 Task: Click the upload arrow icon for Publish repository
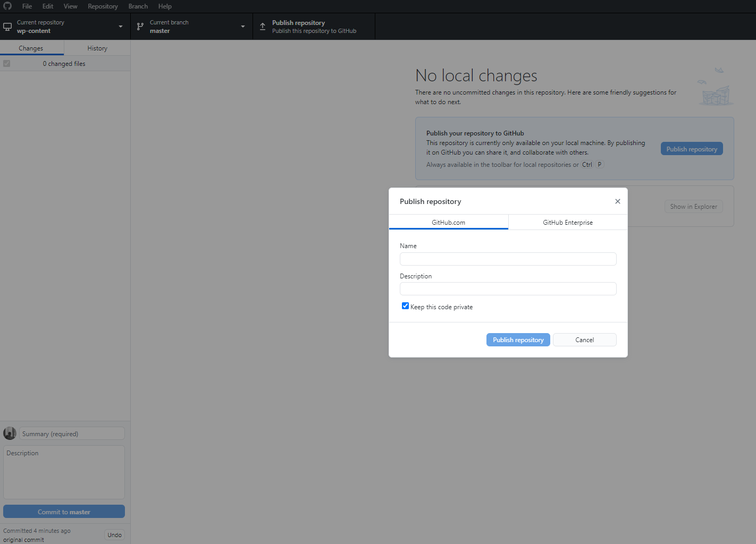263,27
